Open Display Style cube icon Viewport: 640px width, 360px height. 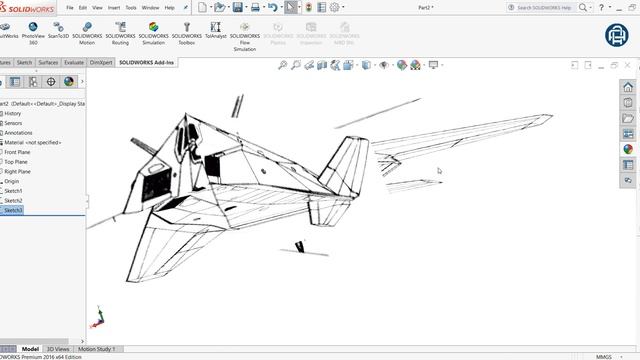367,65
